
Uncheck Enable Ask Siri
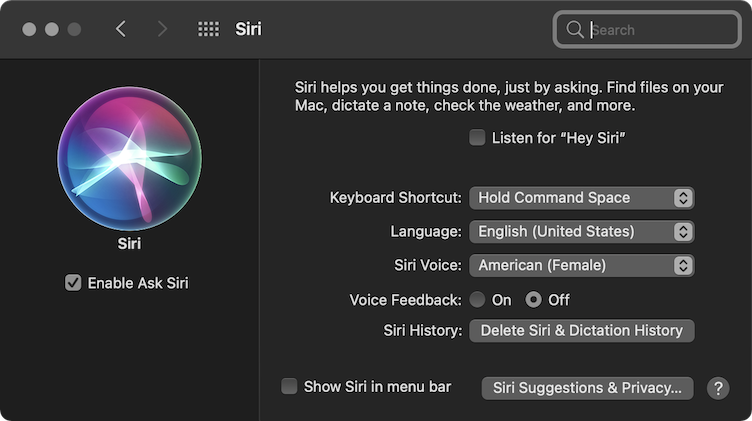pos(73,283)
